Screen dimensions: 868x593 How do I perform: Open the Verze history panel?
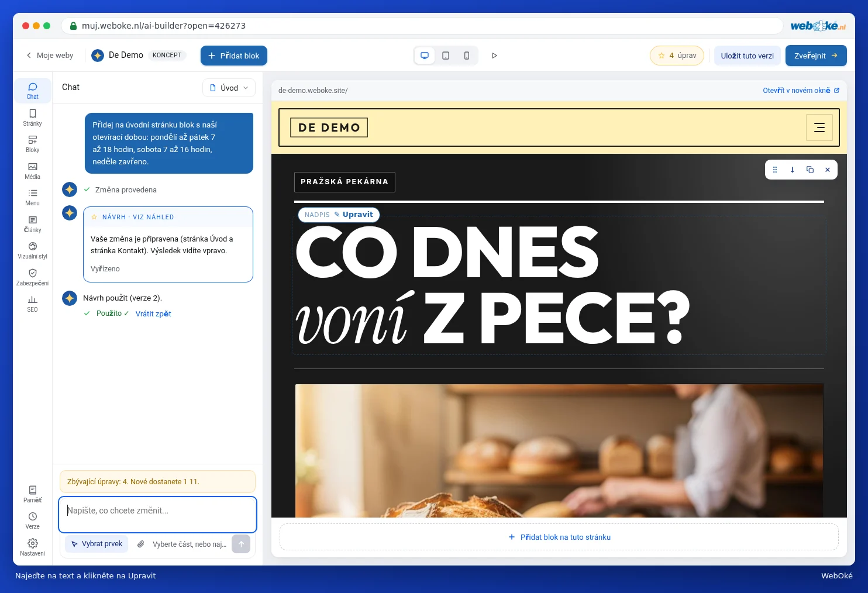point(33,520)
